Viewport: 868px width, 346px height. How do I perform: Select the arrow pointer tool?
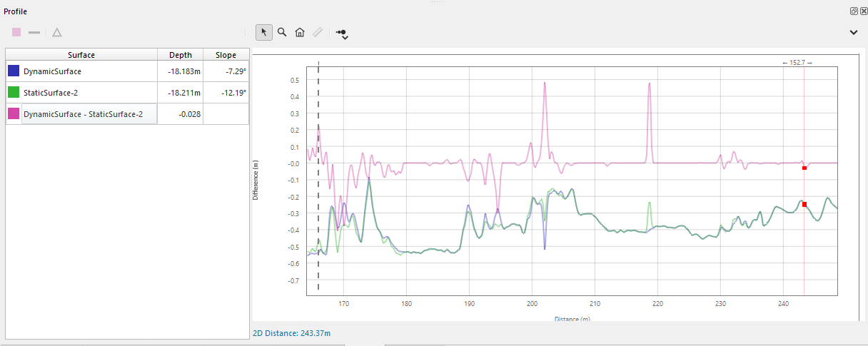click(264, 32)
